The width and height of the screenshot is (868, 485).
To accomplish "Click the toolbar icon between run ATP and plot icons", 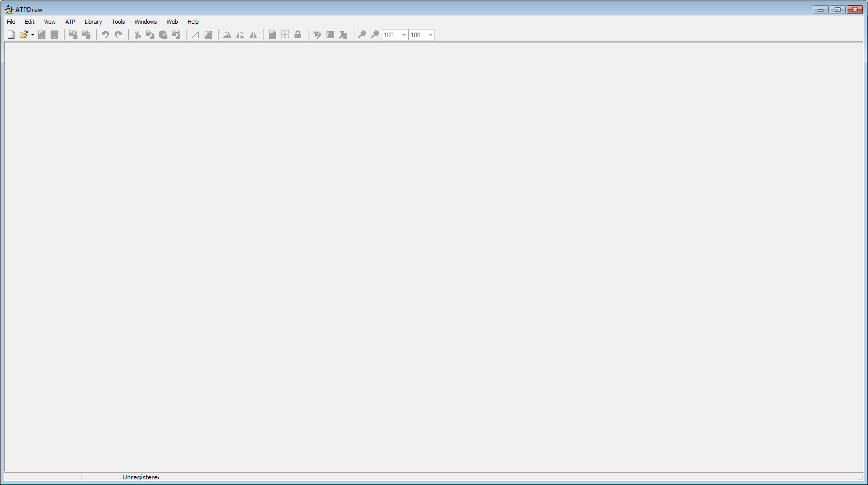I will (330, 35).
